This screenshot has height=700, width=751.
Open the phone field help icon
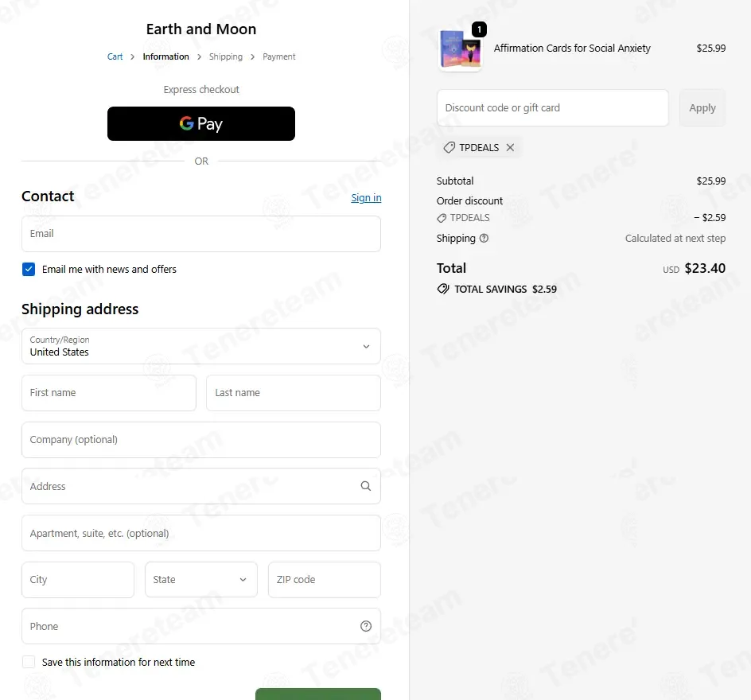pos(366,626)
